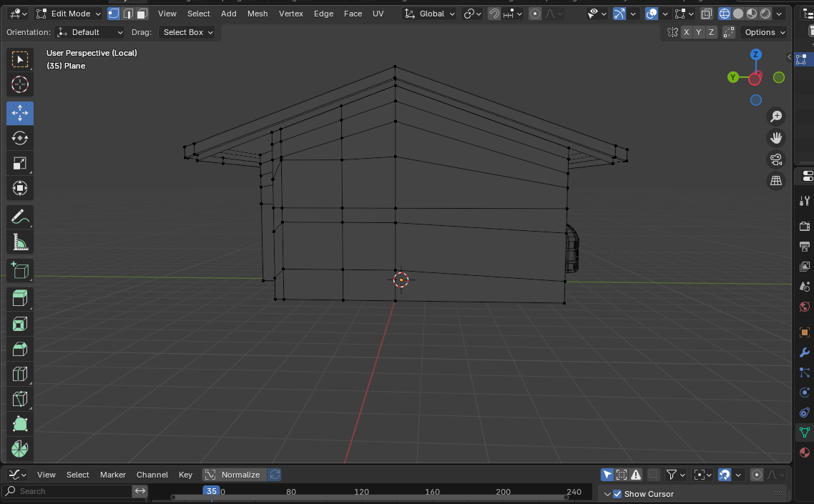Enable edge select mode
Image resolution: width=814 pixels, height=504 pixels.
click(128, 14)
